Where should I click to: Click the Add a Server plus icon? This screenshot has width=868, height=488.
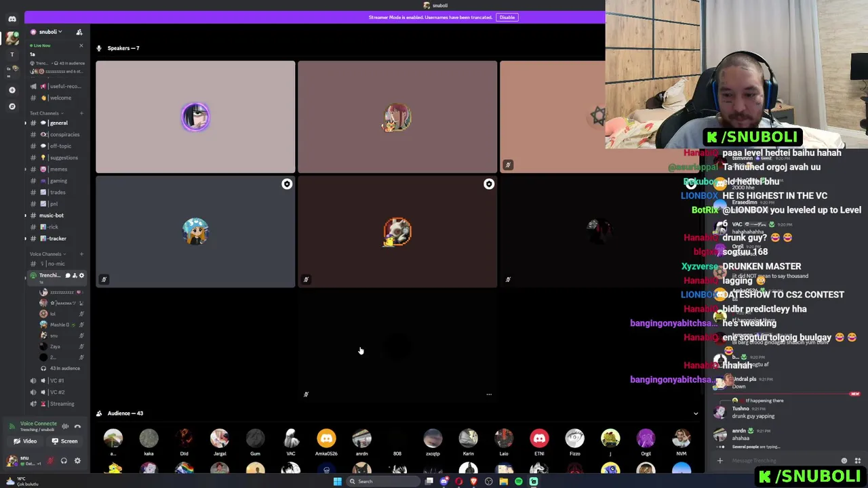coord(12,89)
